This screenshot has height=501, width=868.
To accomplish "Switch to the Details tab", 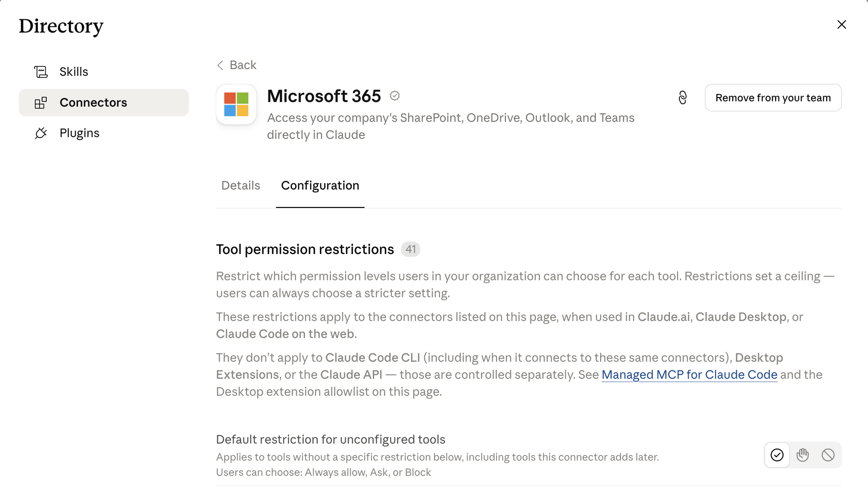I will [x=241, y=185].
